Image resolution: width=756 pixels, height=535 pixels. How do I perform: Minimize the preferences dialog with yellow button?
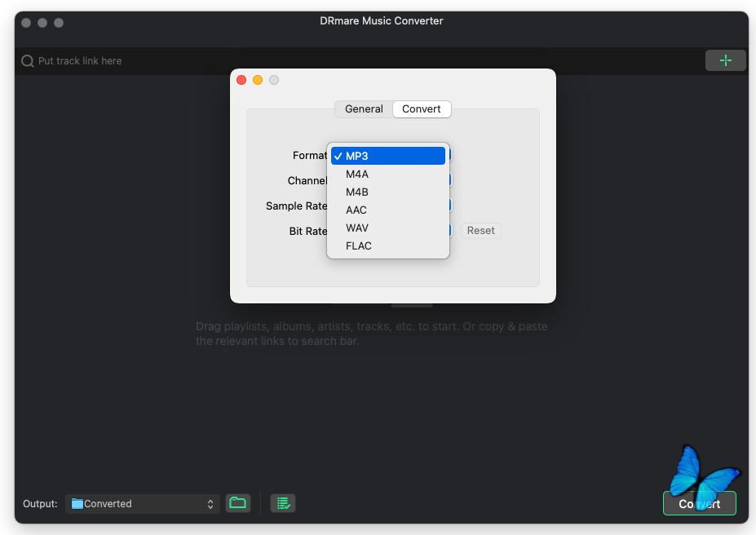click(x=258, y=80)
